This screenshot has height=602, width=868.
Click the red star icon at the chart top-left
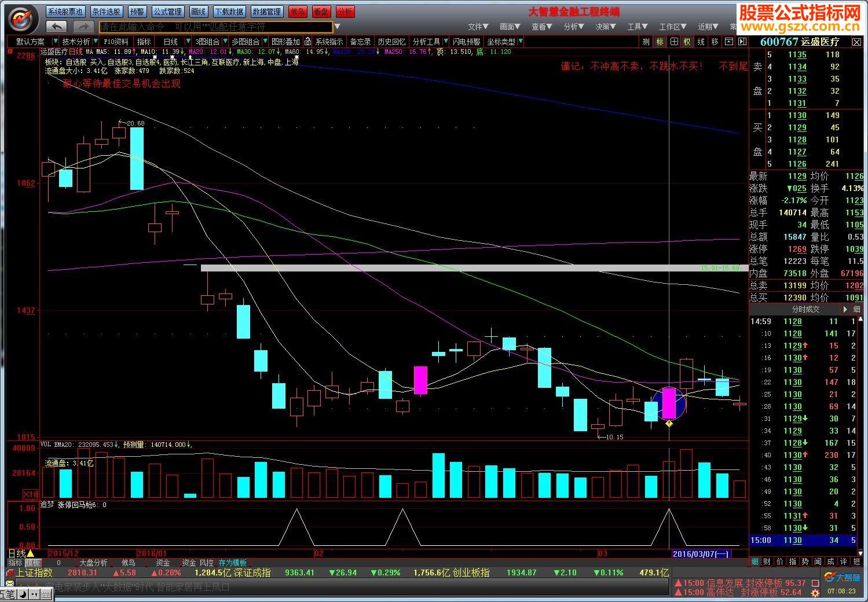[x=10, y=52]
